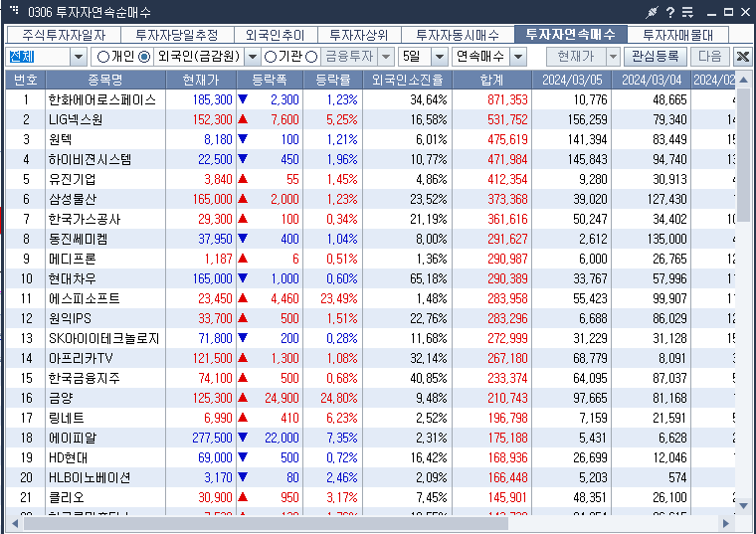Click HD현대 stock name

coord(68,457)
